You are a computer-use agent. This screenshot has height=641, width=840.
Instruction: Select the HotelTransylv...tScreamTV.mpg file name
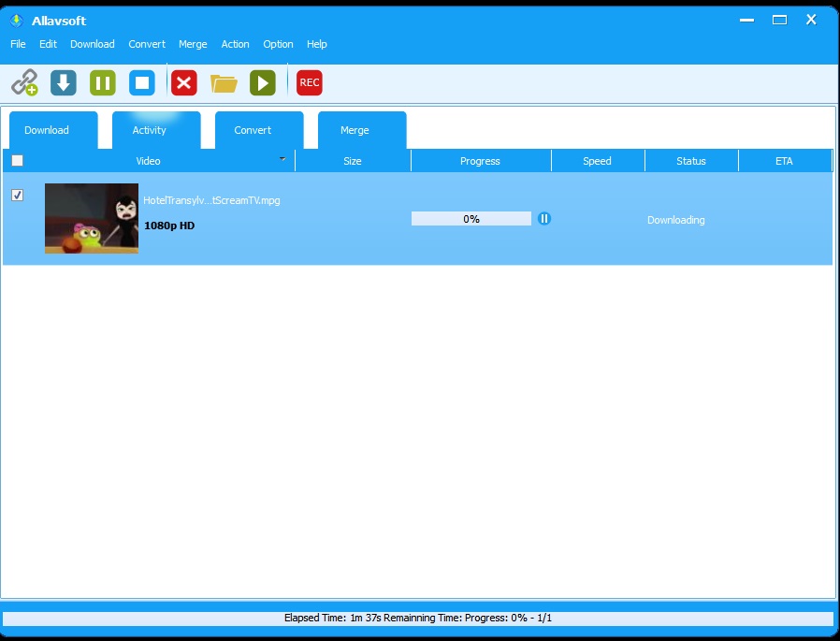pos(211,200)
